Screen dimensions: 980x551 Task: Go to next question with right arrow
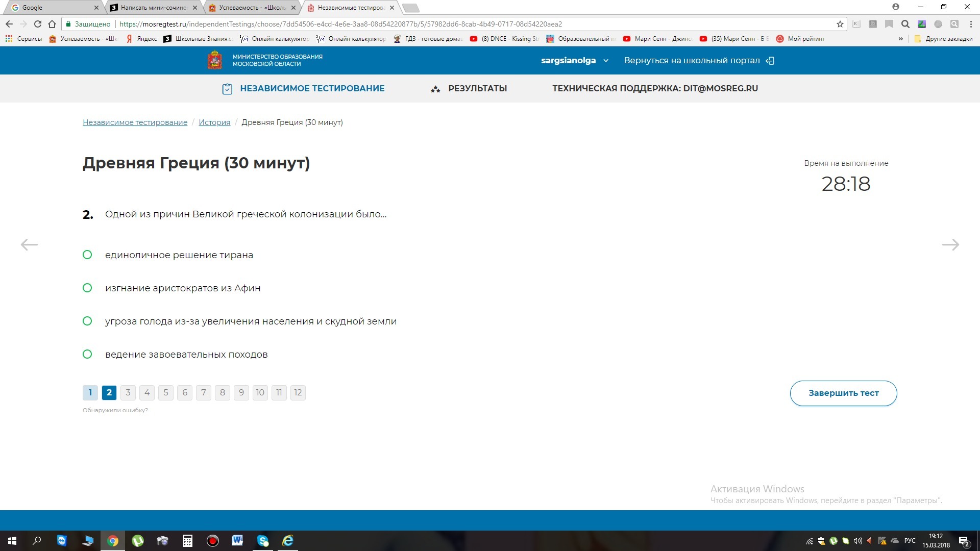(x=950, y=245)
